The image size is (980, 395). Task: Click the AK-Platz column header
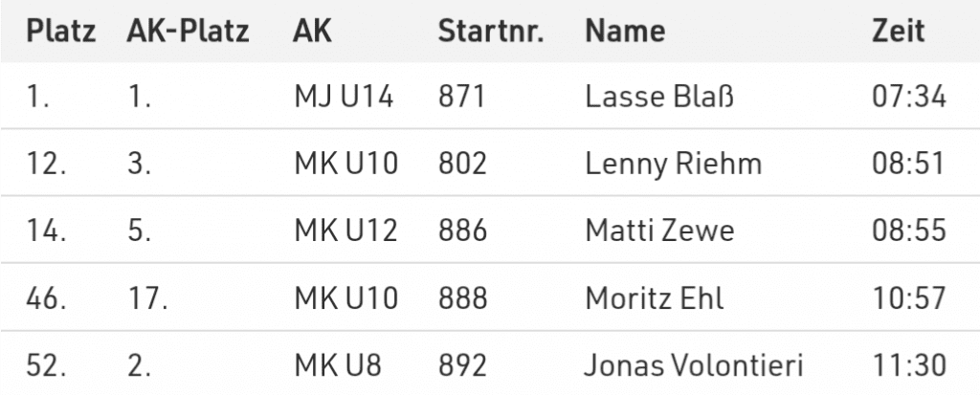coord(188,32)
